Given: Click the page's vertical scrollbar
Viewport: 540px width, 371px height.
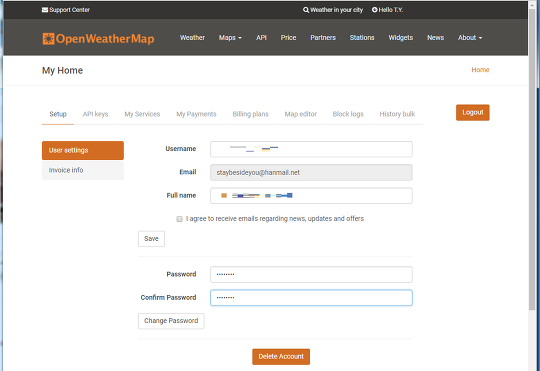Looking at the screenshot, I should (532, 158).
